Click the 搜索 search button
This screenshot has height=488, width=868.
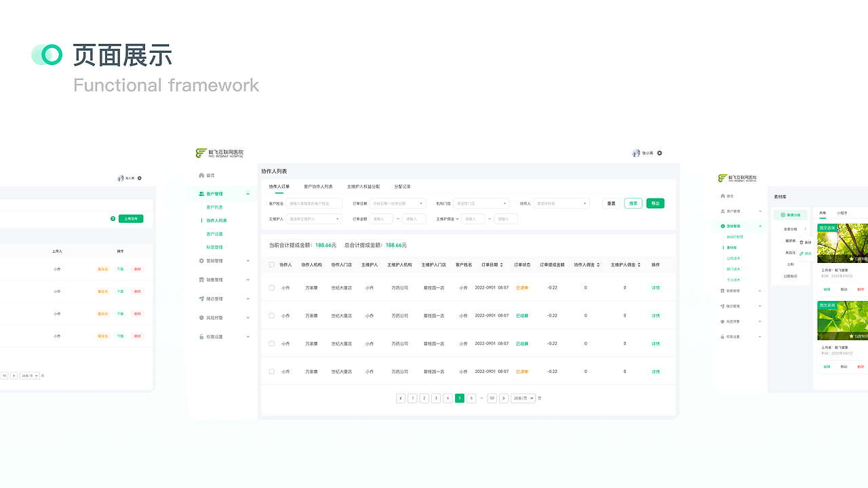[x=633, y=203]
